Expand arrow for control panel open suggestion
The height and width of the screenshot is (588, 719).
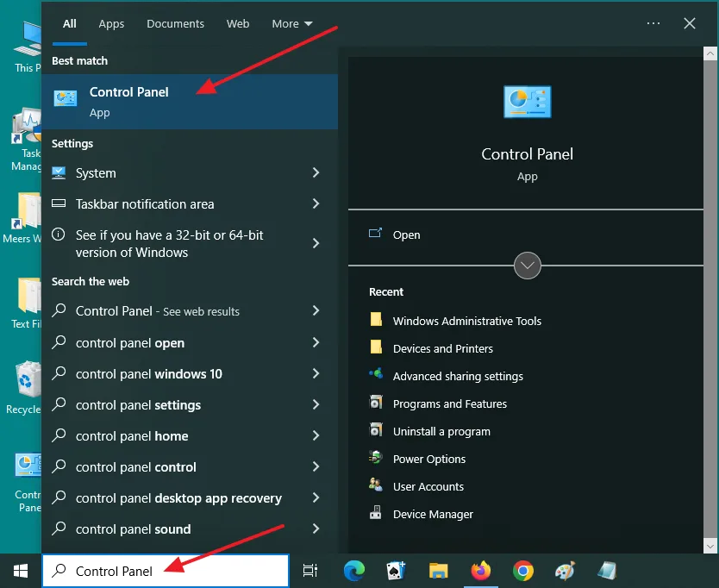316,342
